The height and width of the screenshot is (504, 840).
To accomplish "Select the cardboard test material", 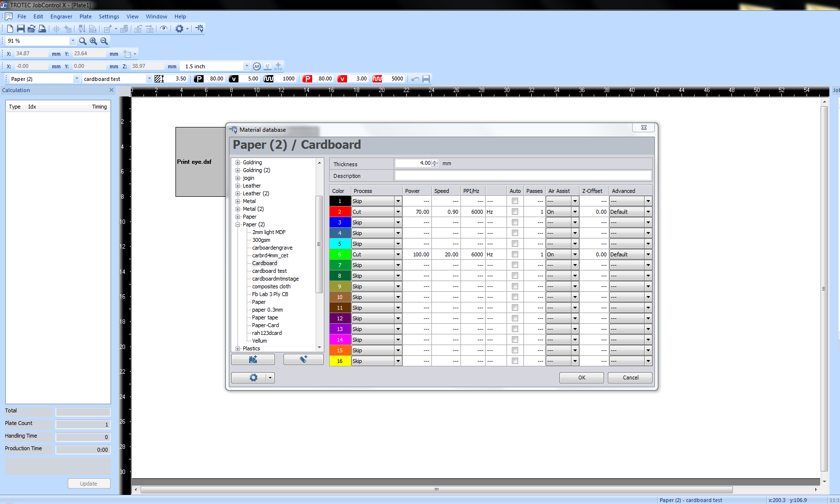I will (x=269, y=271).
